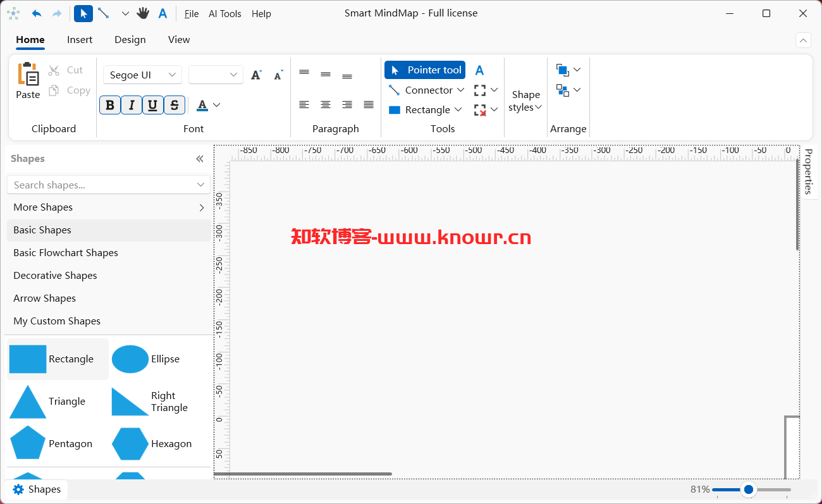Viewport: 822px width, 504px height.
Task: Toggle Italic formatting
Action: pyautogui.click(x=132, y=105)
